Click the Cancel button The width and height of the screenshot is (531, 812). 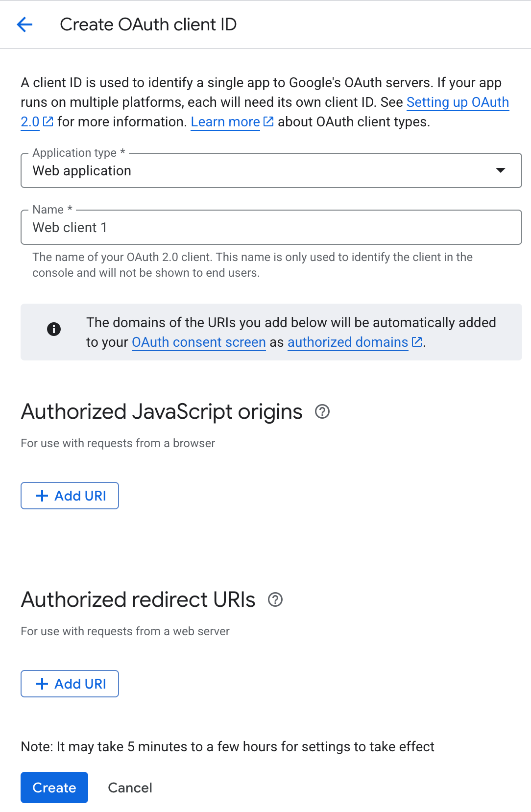click(130, 788)
